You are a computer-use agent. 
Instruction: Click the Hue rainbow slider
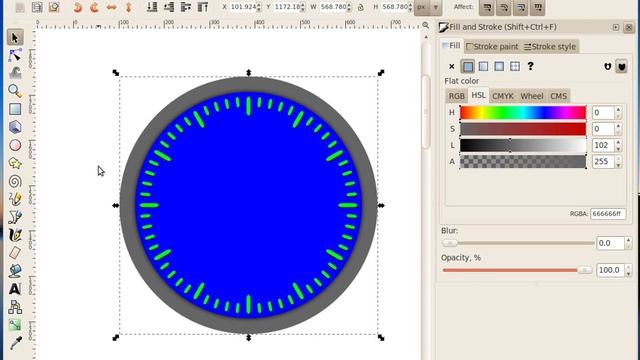523,113
